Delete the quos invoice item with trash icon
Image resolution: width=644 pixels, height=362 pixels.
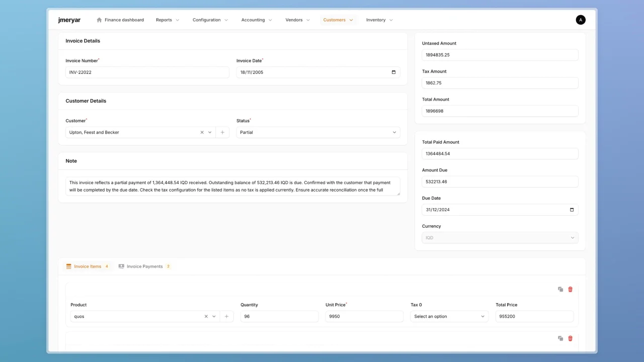tap(570, 289)
